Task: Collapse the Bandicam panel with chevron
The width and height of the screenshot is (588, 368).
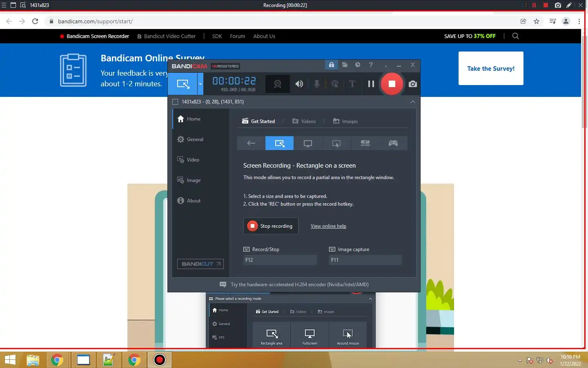Action: [413, 102]
